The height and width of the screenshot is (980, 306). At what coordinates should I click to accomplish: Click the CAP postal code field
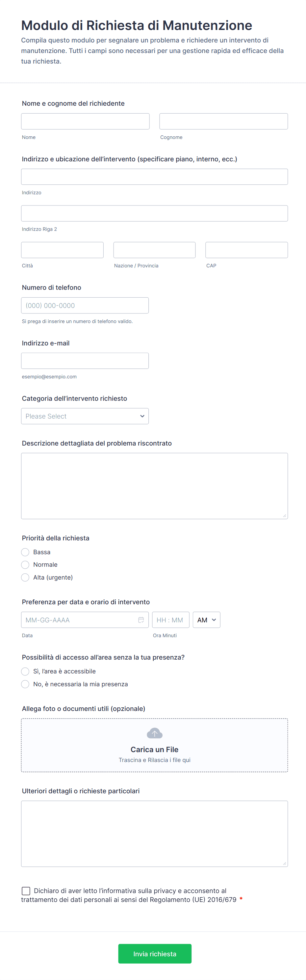point(246,250)
